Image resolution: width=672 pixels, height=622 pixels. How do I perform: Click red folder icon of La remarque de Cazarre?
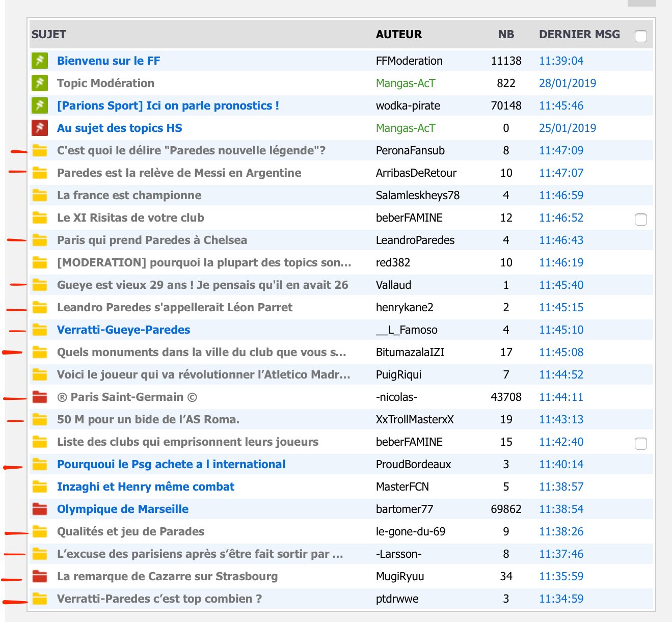(40, 576)
